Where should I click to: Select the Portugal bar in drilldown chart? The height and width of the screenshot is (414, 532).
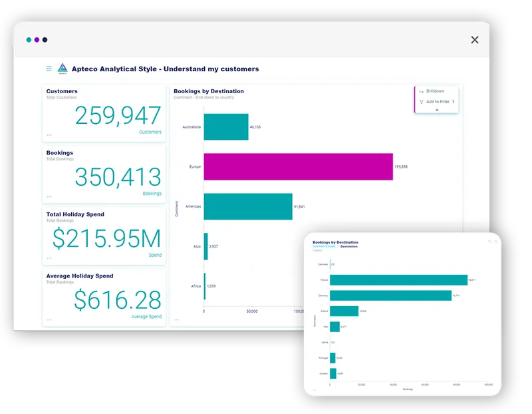[332, 358]
